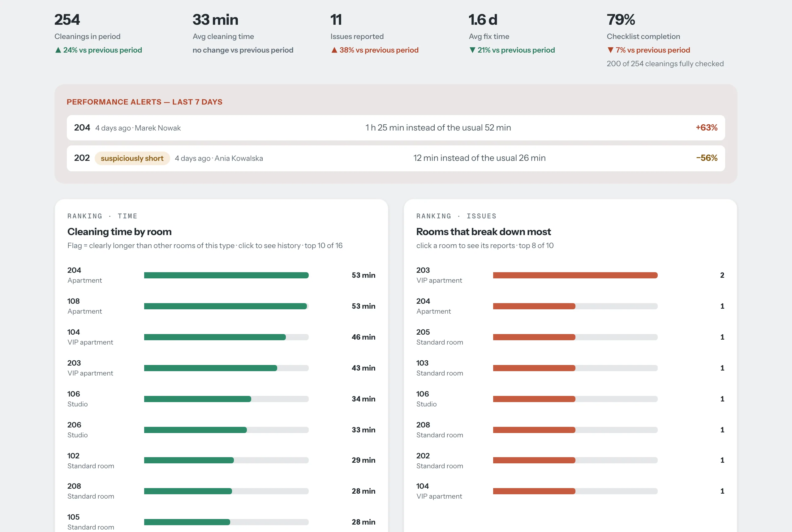Click the +63% alert value

707,127
